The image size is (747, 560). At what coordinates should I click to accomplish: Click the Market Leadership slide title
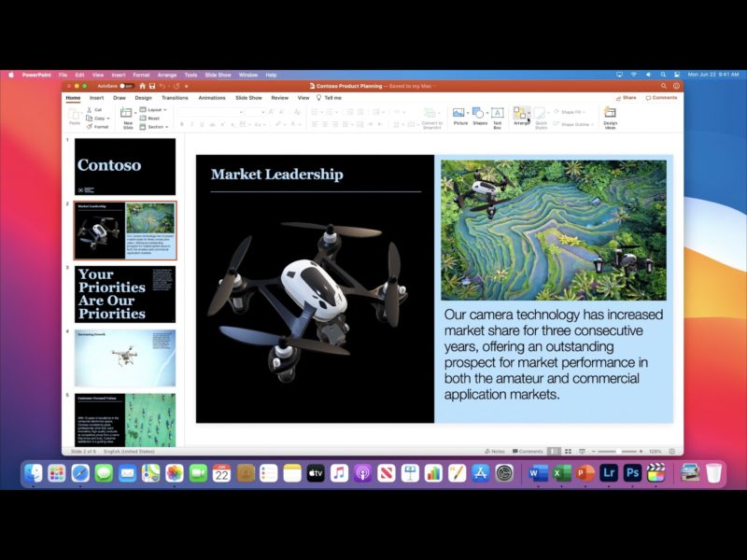pos(276,175)
